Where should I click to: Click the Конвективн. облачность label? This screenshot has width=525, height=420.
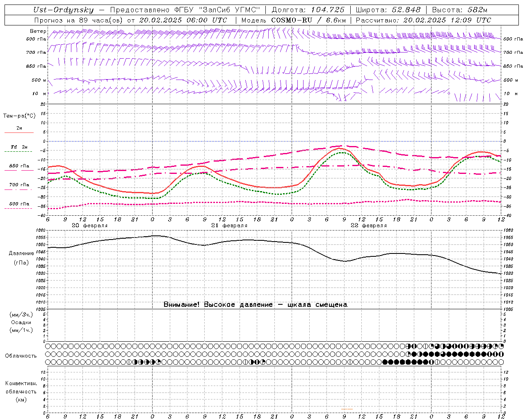(x=21, y=388)
